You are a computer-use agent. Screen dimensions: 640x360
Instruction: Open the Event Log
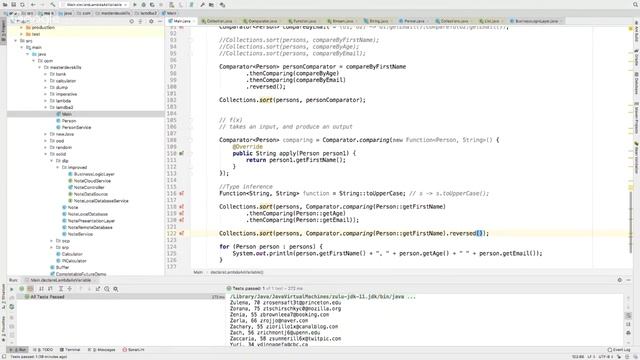pyautogui.click(x=619, y=350)
